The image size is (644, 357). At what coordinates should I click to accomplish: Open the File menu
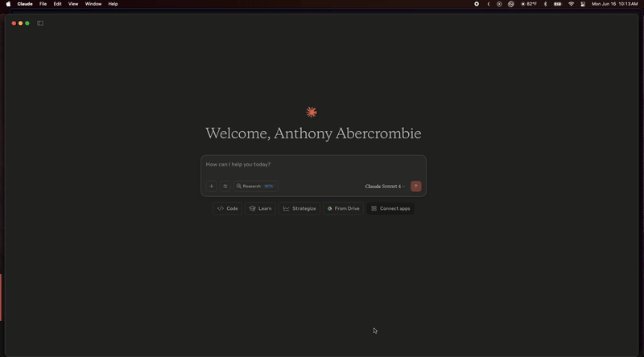pos(43,4)
